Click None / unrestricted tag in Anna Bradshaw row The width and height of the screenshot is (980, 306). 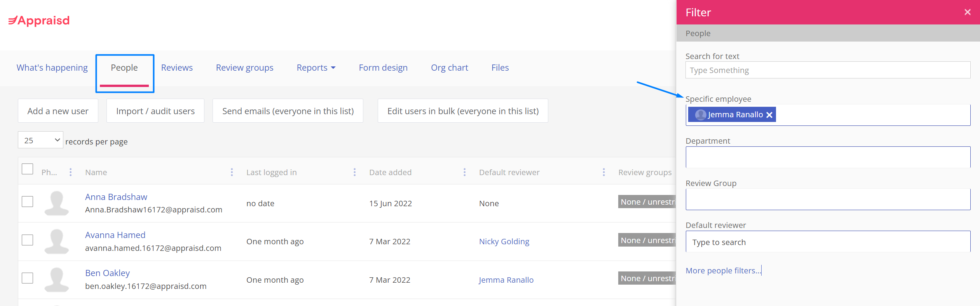click(647, 202)
